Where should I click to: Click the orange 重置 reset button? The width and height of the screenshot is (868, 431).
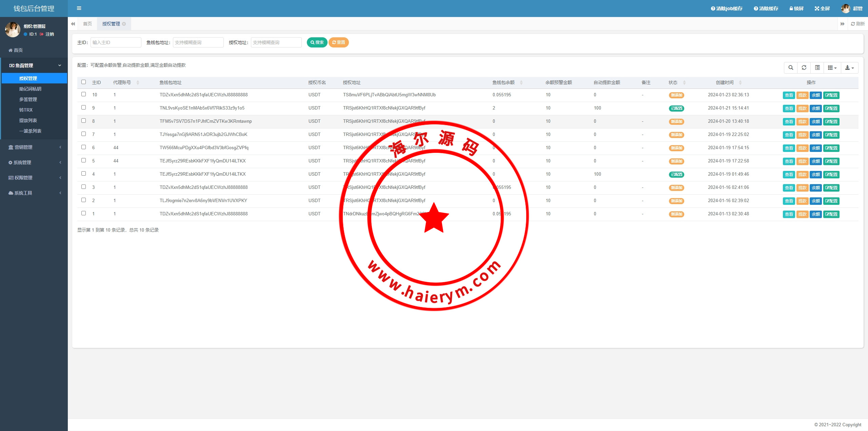coord(338,42)
